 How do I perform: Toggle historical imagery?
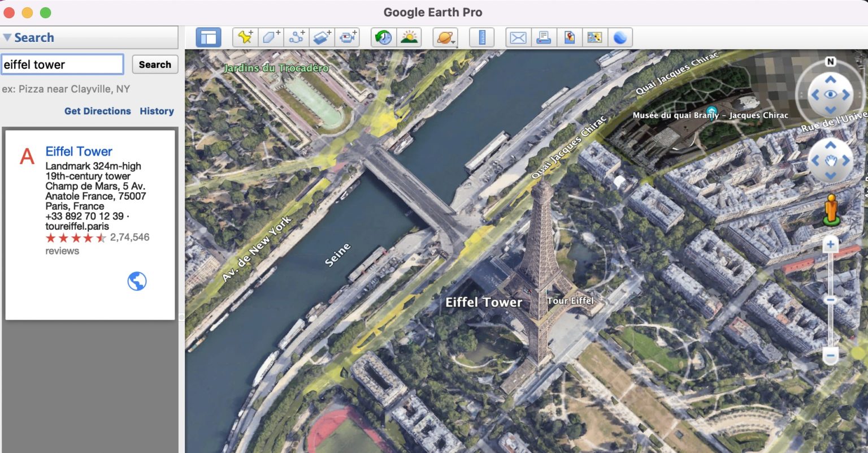pyautogui.click(x=384, y=37)
